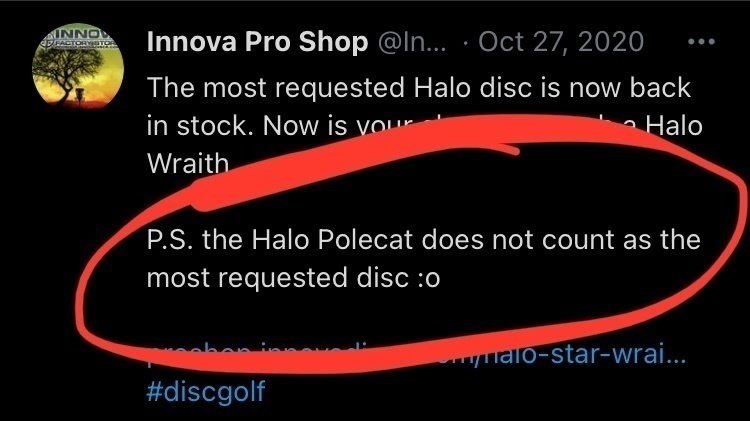
Task: Open the three-dot more options menu
Action: point(703,43)
